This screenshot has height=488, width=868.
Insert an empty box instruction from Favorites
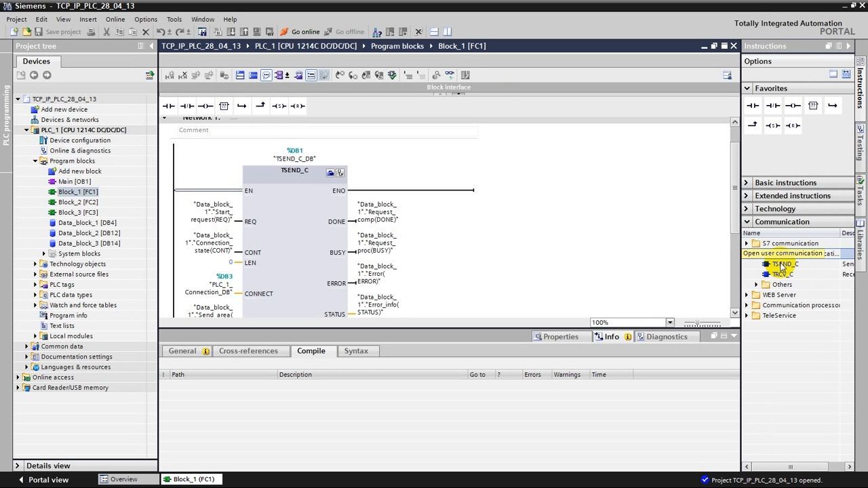812,105
